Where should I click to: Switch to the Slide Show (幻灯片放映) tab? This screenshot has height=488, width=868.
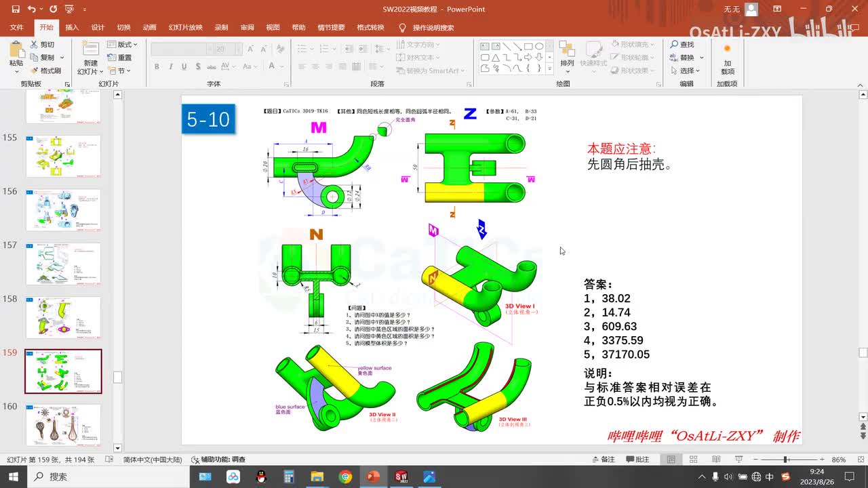coord(185,28)
